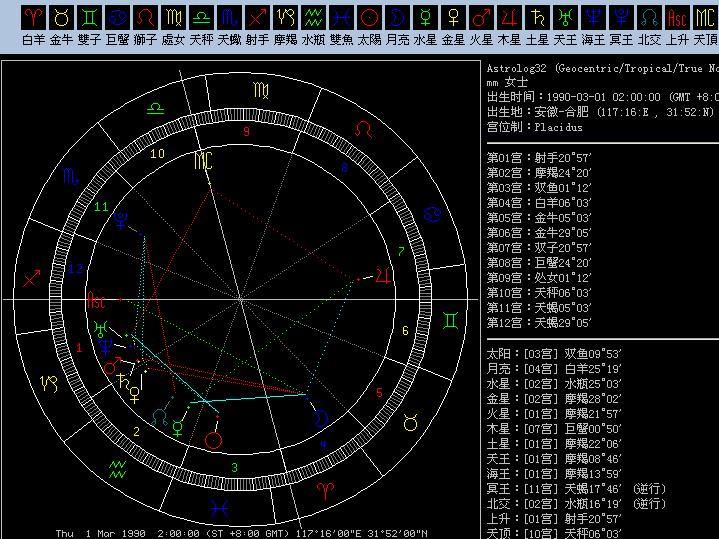719x539 pixels.
Task: Click the Midheaven 天頂 legend icon
Action: pyautogui.click(x=705, y=17)
